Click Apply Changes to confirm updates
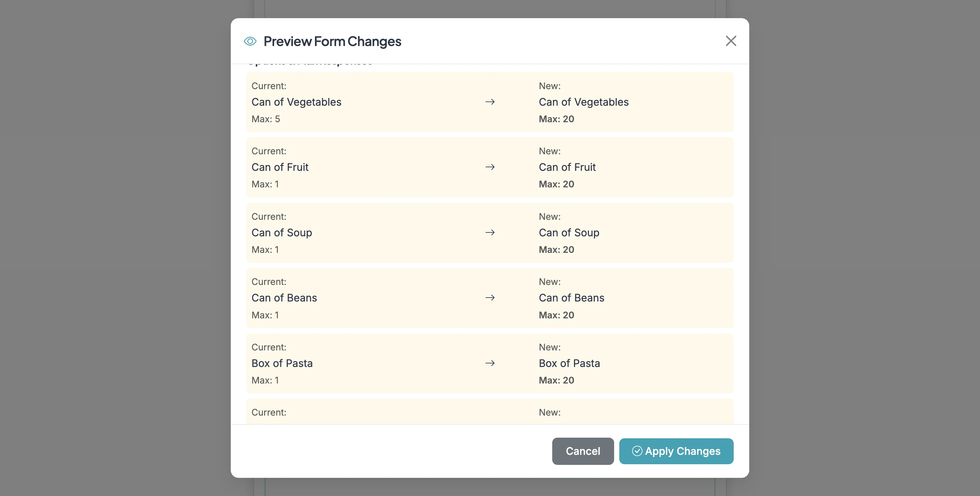This screenshot has width=980, height=496. click(x=676, y=451)
